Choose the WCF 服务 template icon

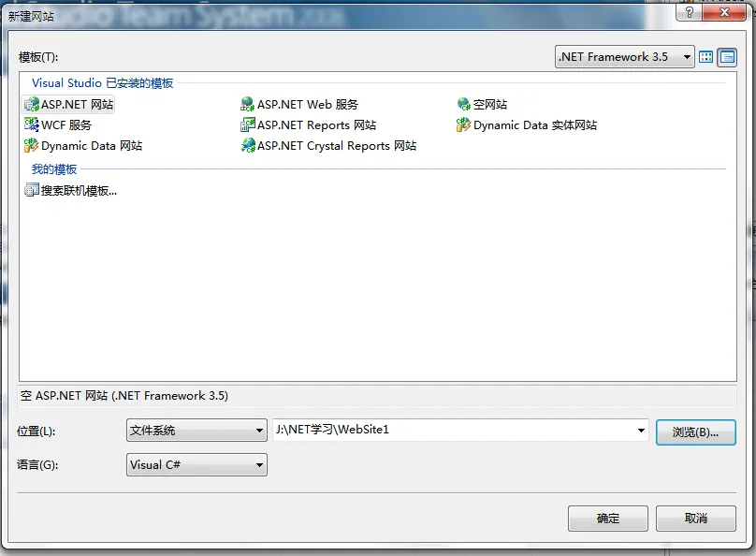tap(31, 124)
